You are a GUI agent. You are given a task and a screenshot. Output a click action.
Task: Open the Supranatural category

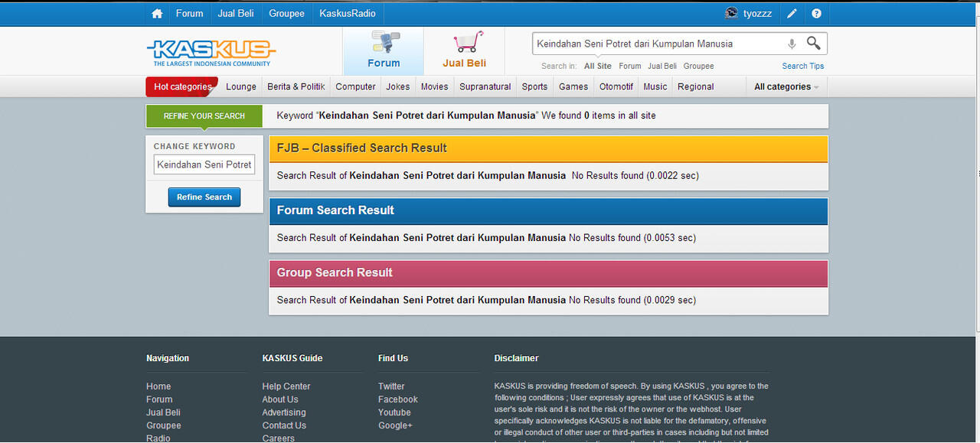coord(485,87)
